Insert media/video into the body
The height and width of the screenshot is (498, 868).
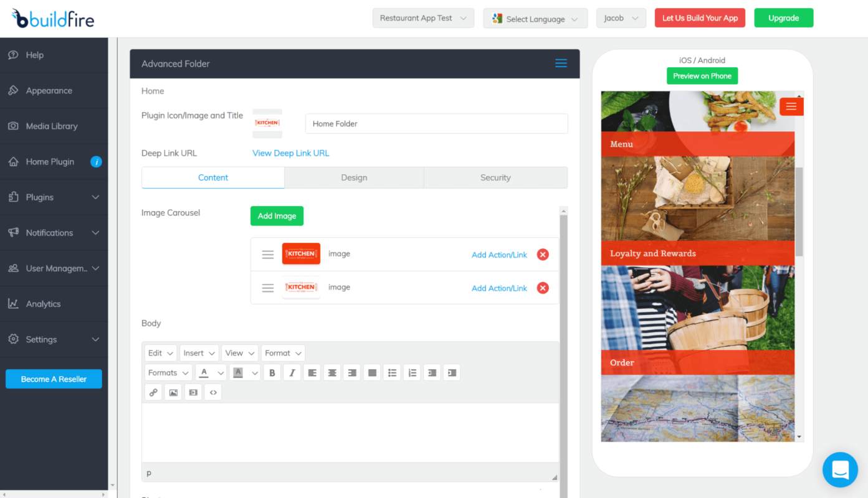click(x=193, y=393)
